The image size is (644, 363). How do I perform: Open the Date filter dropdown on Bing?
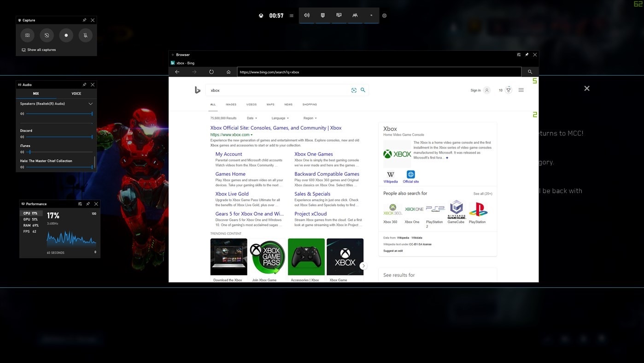point(252,118)
